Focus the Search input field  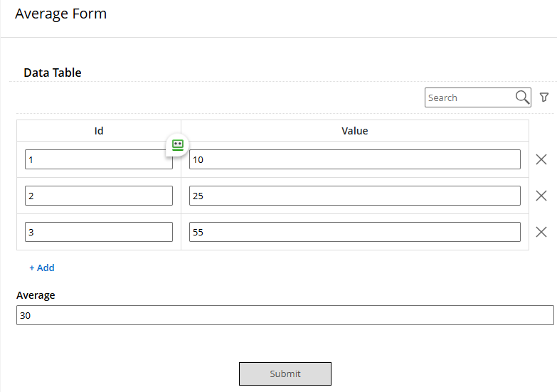coord(470,97)
